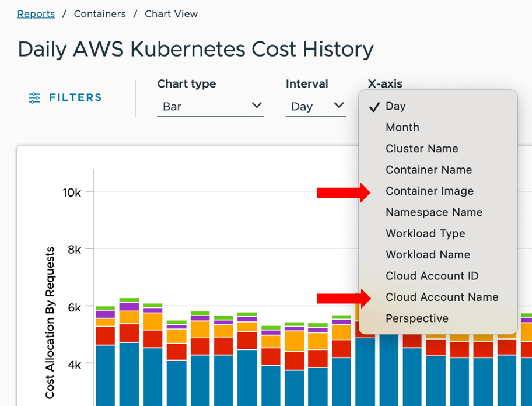Open the Reports breadcrumb link
The width and height of the screenshot is (532, 406).
[x=36, y=13]
